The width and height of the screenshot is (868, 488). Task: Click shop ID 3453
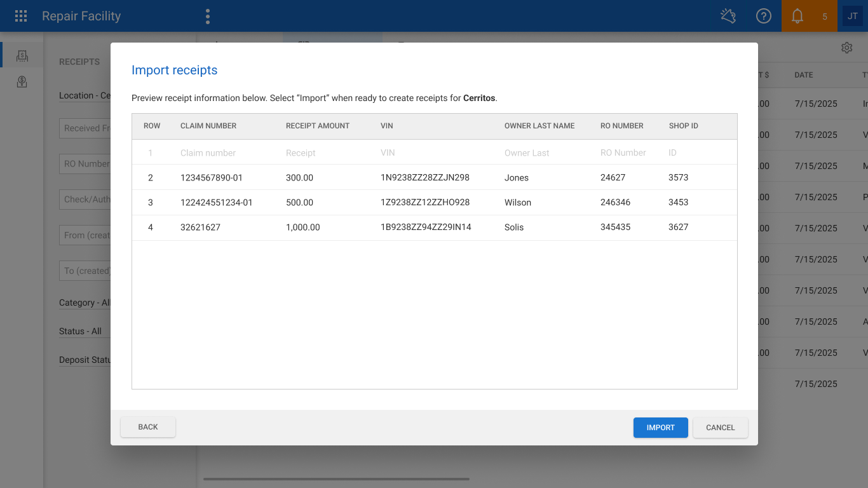679,202
